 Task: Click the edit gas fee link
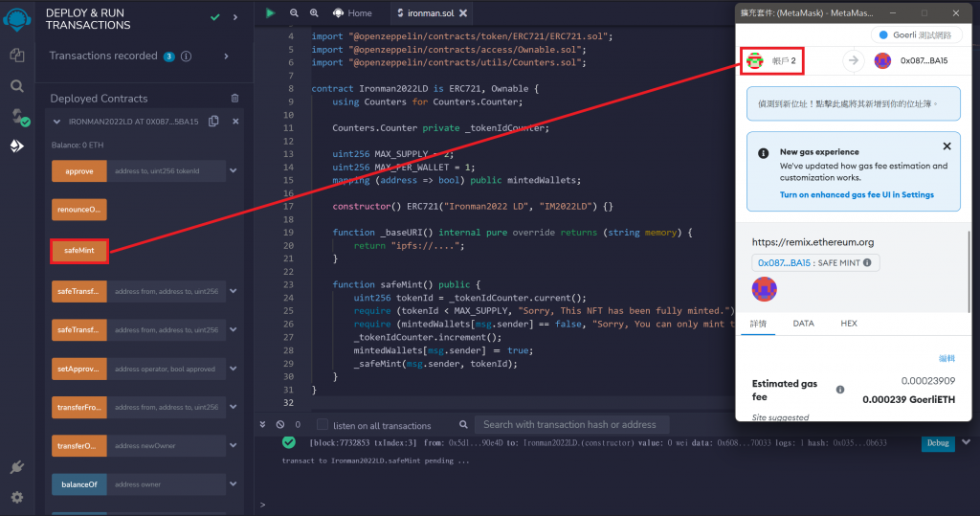coord(947,358)
